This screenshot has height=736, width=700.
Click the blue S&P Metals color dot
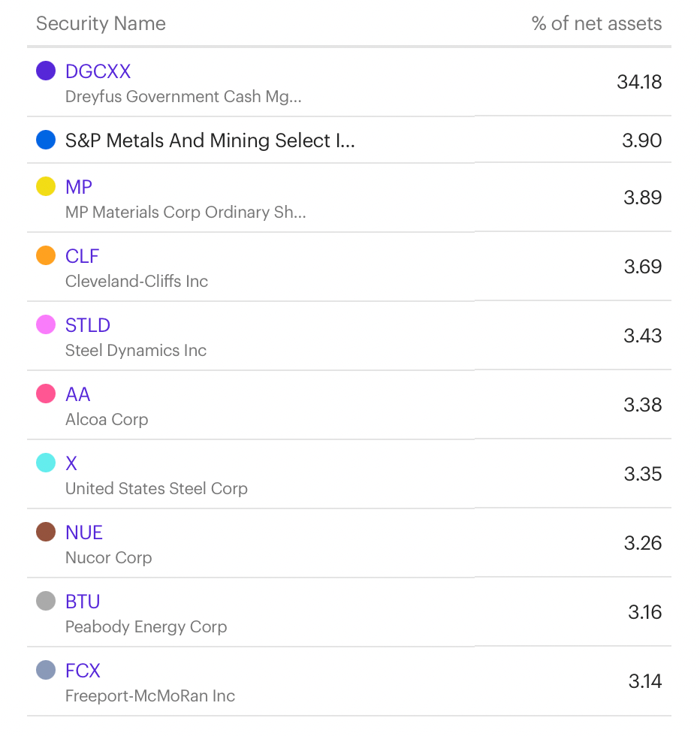pyautogui.click(x=46, y=140)
